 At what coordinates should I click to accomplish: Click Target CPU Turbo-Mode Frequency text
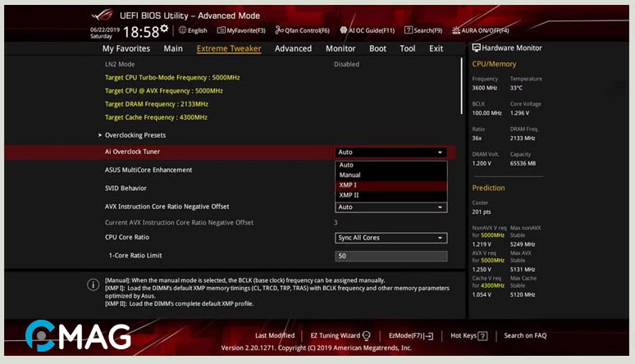click(x=172, y=78)
